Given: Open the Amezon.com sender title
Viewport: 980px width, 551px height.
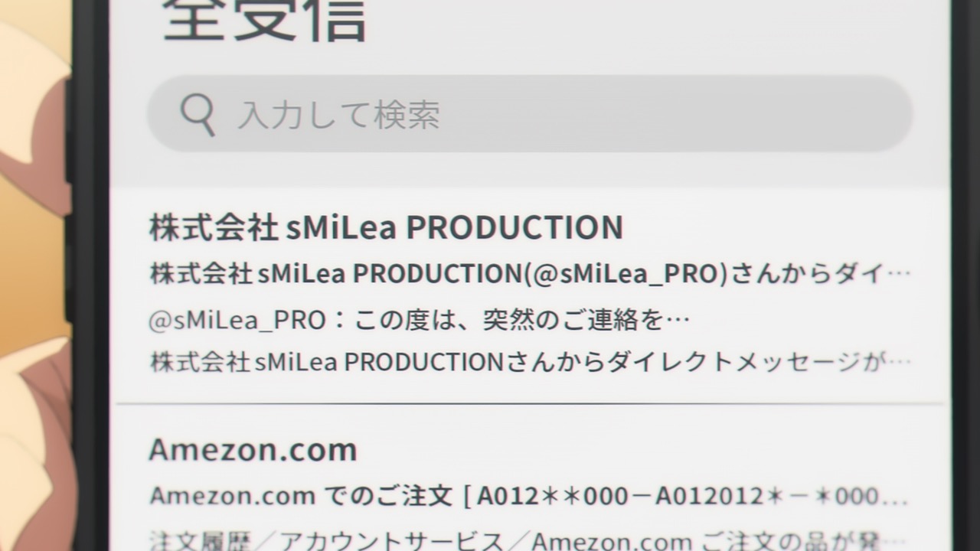Looking at the screenshot, I should tap(253, 449).
